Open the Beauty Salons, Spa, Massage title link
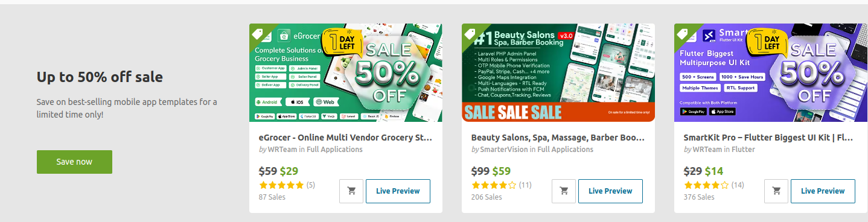 (558, 138)
